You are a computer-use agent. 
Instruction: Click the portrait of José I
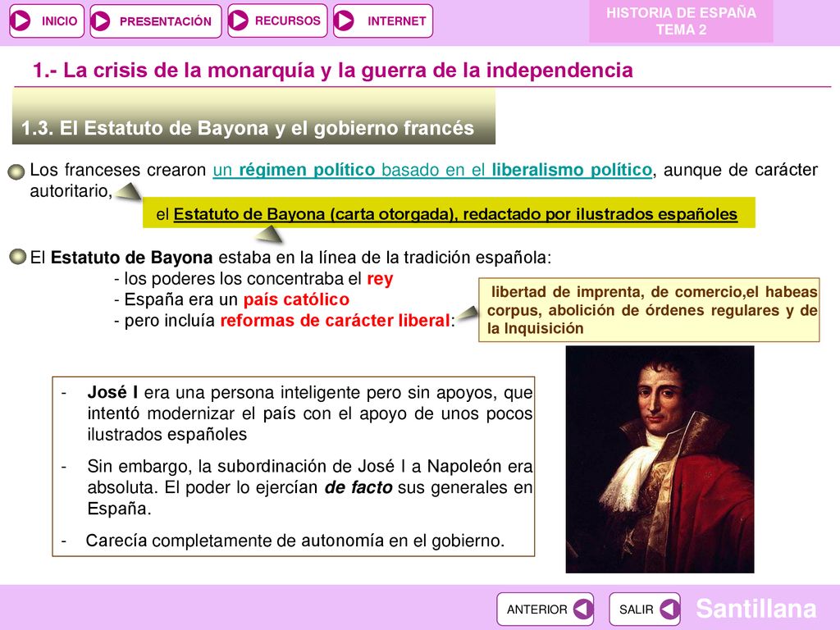point(660,459)
